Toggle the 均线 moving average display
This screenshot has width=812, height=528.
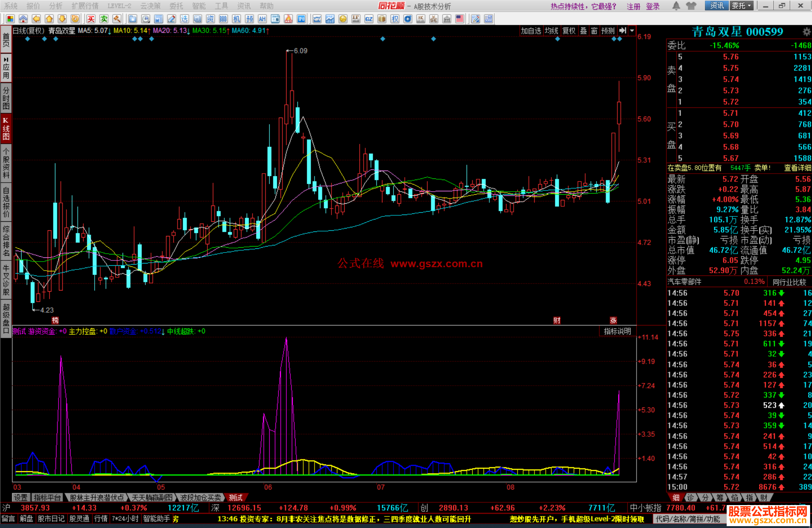551,31
